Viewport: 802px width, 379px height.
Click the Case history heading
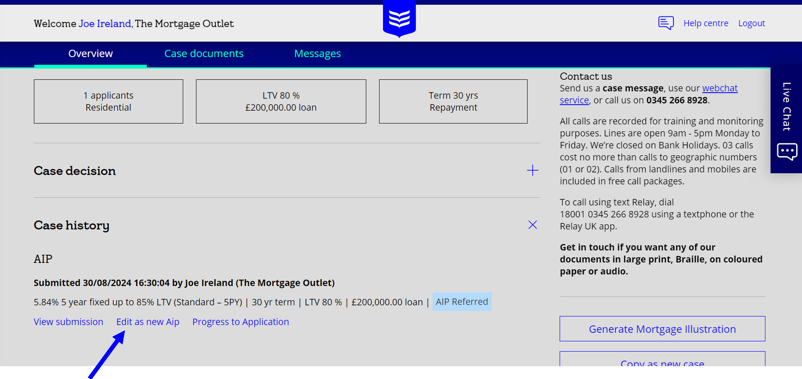(72, 225)
